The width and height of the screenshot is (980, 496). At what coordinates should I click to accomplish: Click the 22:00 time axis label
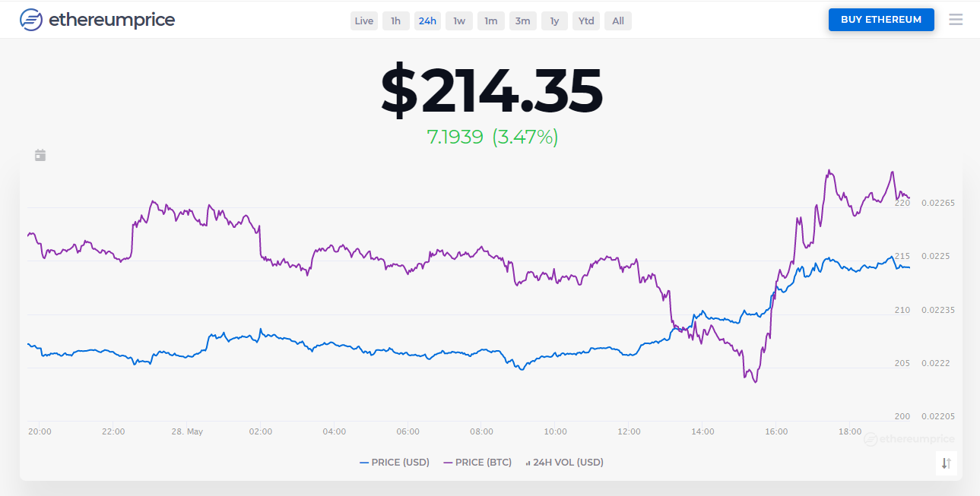point(113,431)
